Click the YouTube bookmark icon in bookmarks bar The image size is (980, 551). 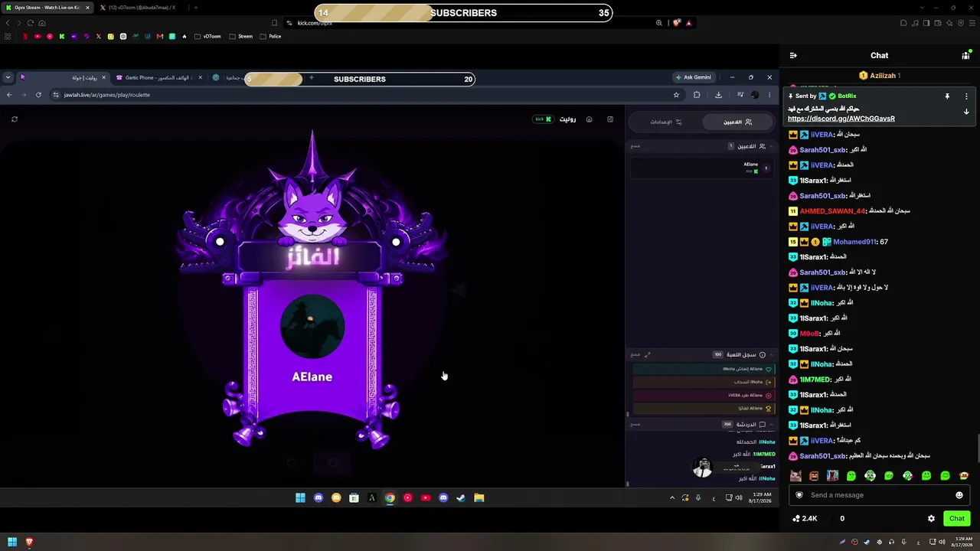click(38, 36)
